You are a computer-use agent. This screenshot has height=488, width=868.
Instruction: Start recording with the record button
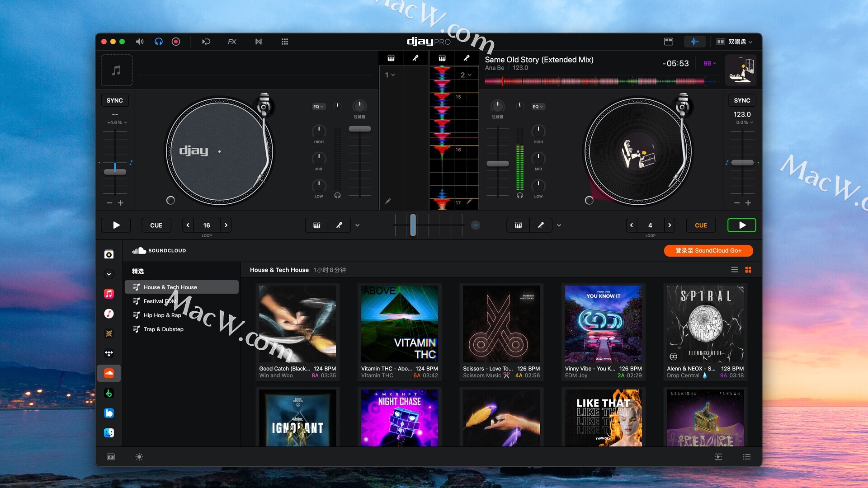[176, 42]
